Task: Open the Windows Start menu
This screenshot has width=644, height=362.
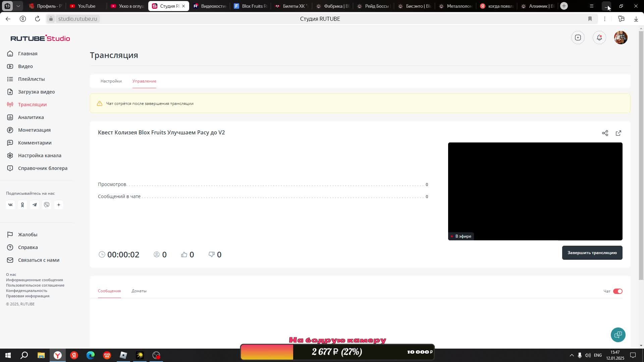Action: 8,355
